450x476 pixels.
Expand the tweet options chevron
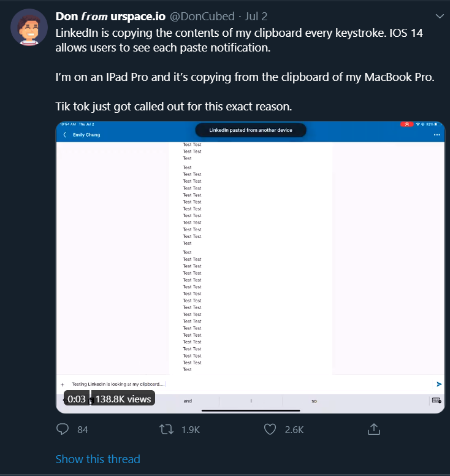(x=439, y=16)
